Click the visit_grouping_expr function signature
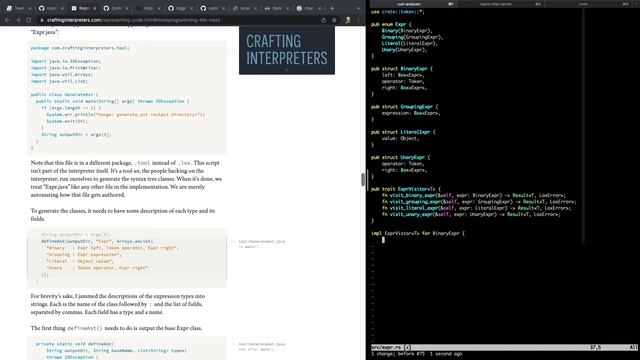Screen dimensions: 640x360 479,202
